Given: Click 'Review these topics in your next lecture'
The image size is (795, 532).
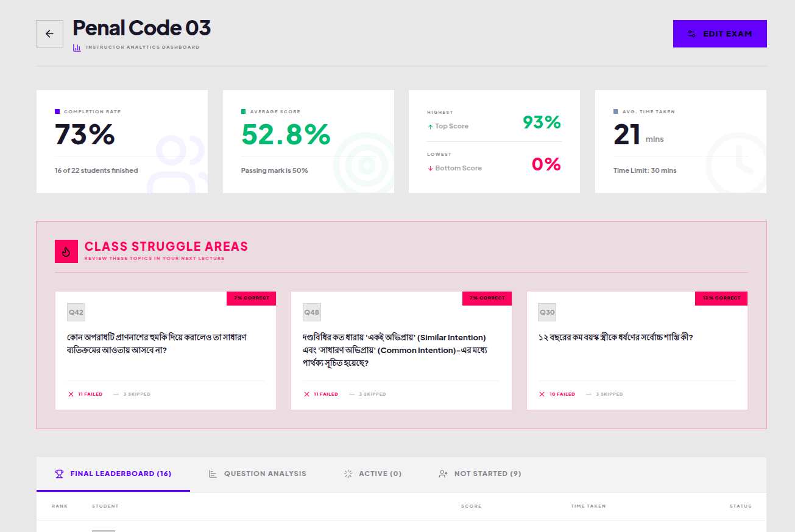Looking at the screenshot, I should click(x=155, y=259).
